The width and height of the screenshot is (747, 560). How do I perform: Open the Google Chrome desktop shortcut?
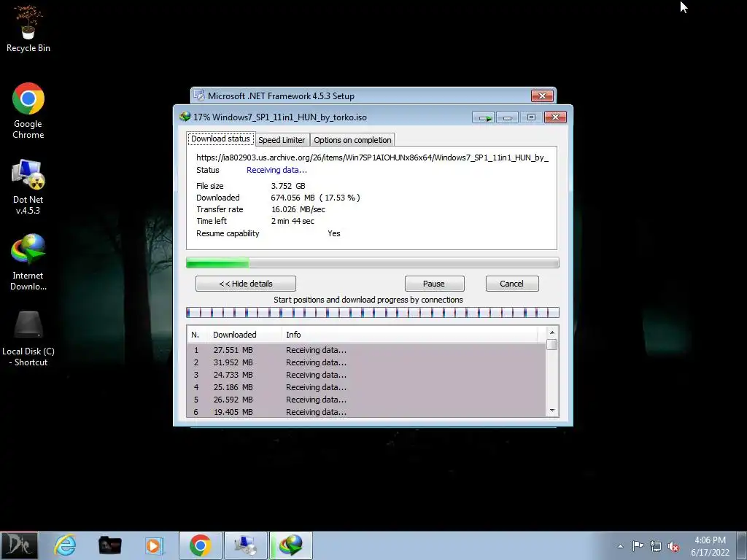pos(28,111)
